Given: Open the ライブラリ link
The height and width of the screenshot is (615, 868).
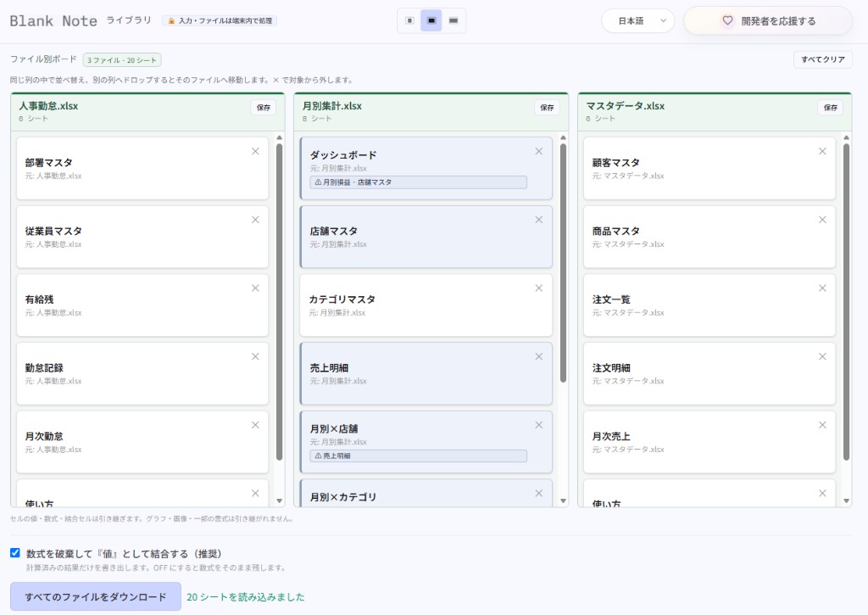Looking at the screenshot, I should (x=129, y=20).
